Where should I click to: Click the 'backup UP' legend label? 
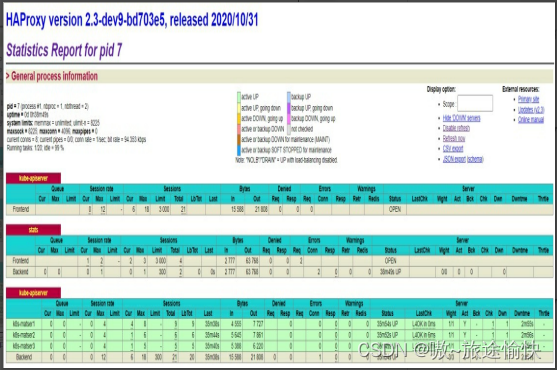[301, 97]
